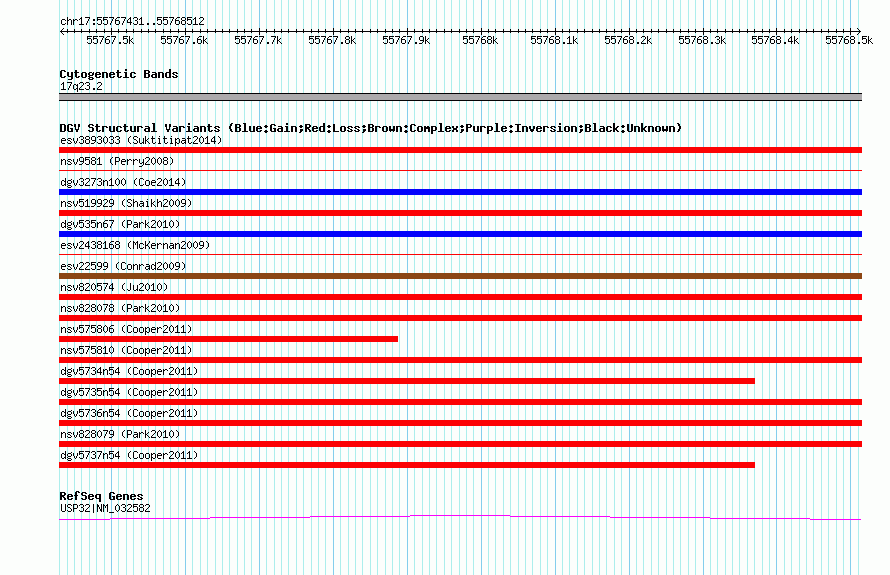The width and height of the screenshot is (890, 575).
Task: Select the esv3893033 (Suktitipat2014) label
Action: coord(141,140)
